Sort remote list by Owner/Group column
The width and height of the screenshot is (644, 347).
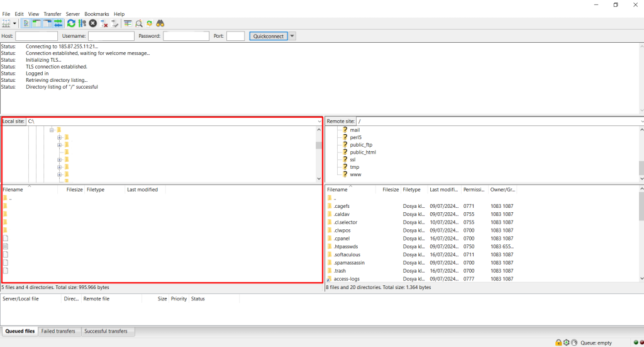tap(502, 190)
